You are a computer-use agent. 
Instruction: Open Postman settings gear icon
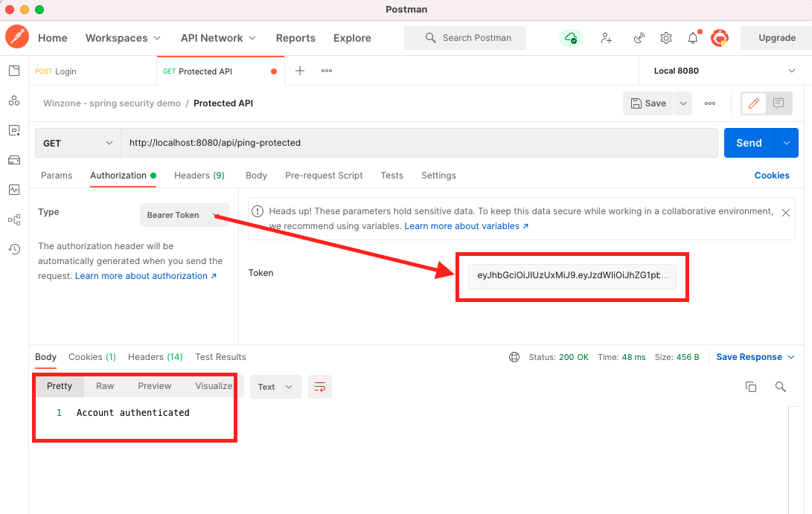click(666, 38)
